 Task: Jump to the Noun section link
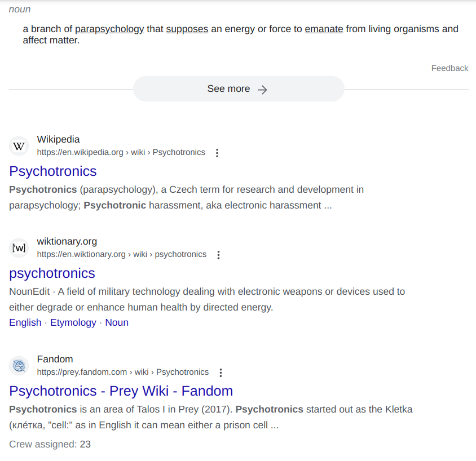pyautogui.click(x=117, y=322)
